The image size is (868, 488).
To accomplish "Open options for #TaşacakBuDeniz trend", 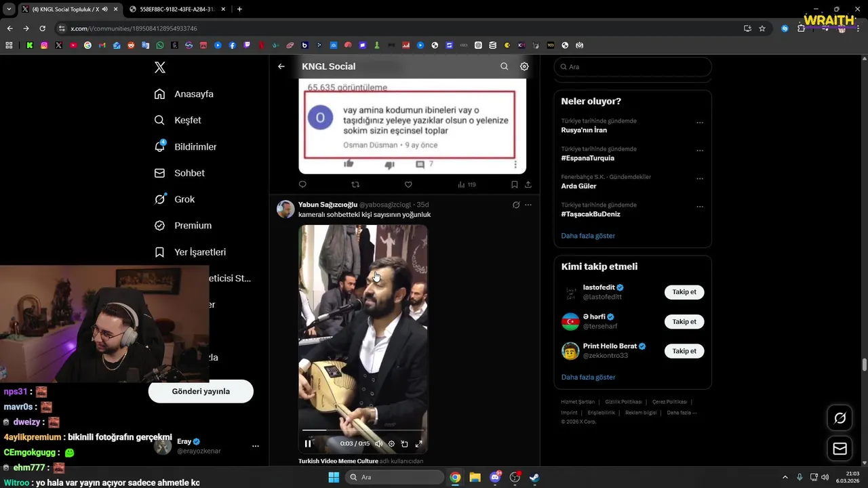I will (700, 207).
